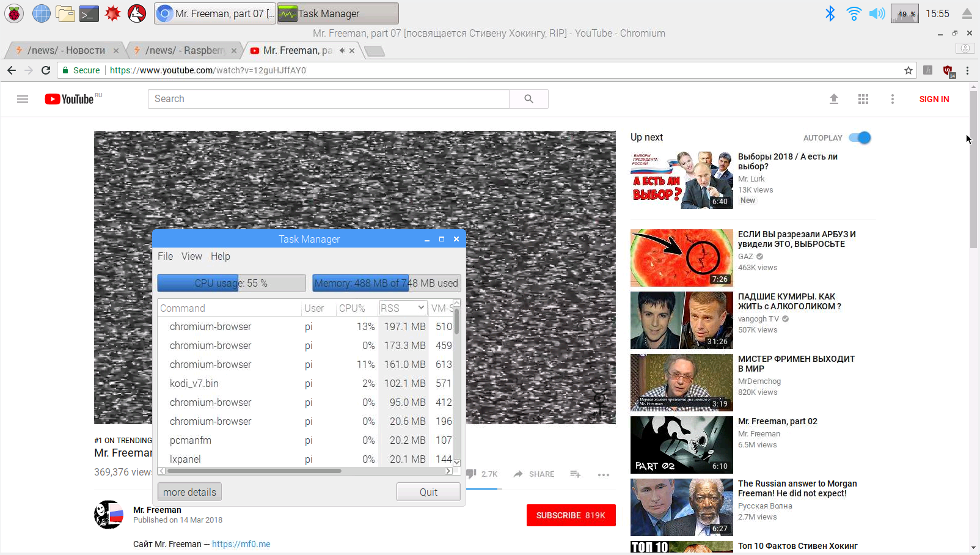Open the more actions ellipsis under the video
Screen dimensions: 980x555
click(x=604, y=474)
